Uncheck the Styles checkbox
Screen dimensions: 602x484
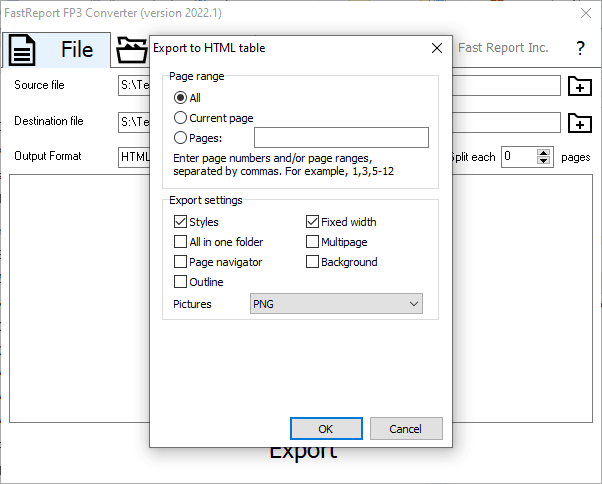click(x=180, y=222)
